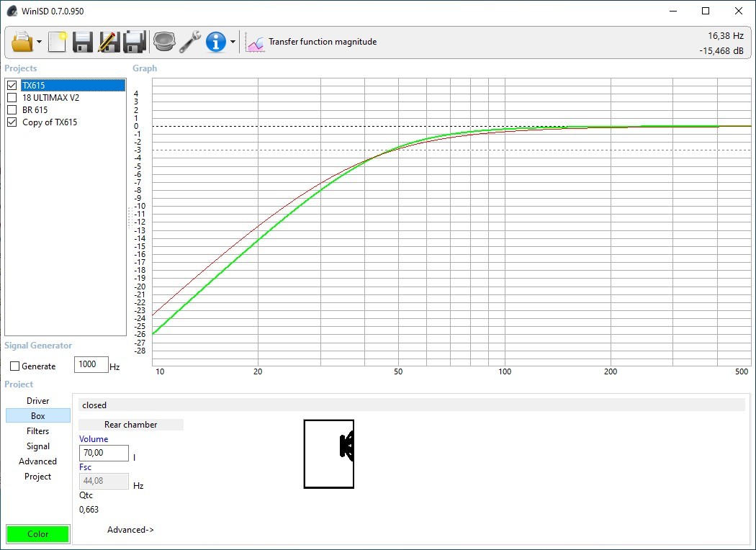
Task: Enable the 18 ULTIMAX V2 project checkbox
Action: [x=12, y=98]
